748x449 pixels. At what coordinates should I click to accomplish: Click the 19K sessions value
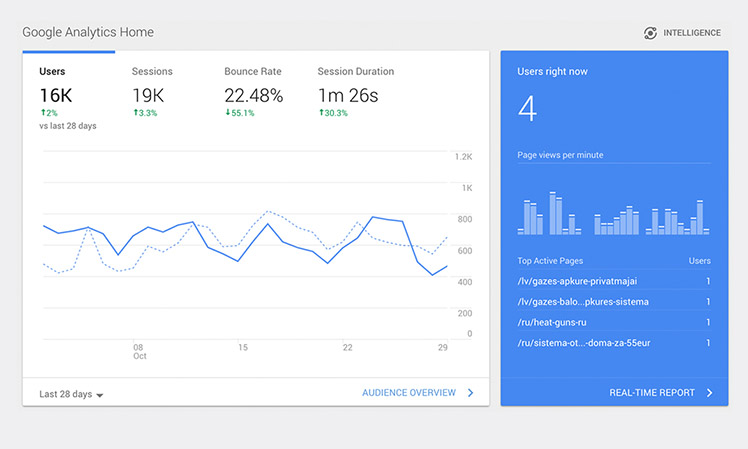148,95
